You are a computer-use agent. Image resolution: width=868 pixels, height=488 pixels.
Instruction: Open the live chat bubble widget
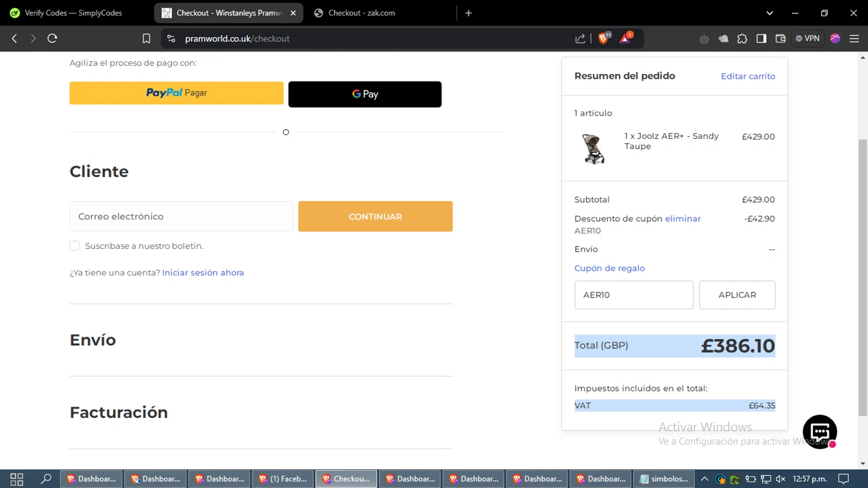coord(820,432)
